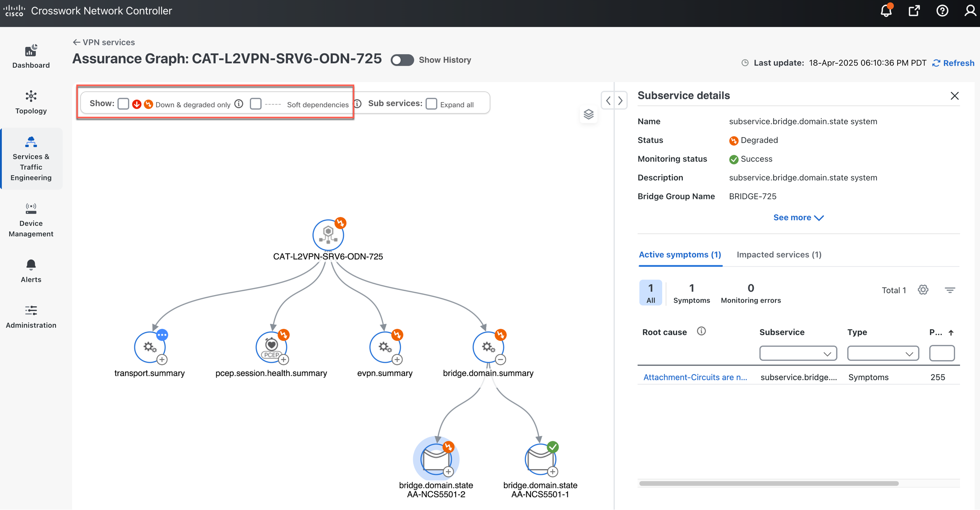Click the Success monitoring status icon
Screen dimensions: 980x510
tap(734, 159)
